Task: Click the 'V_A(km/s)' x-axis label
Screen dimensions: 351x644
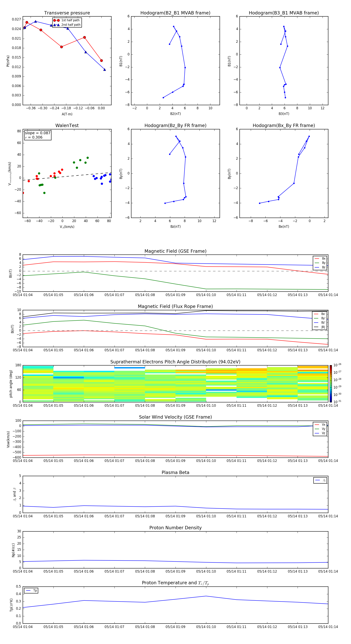Action: coord(67,227)
